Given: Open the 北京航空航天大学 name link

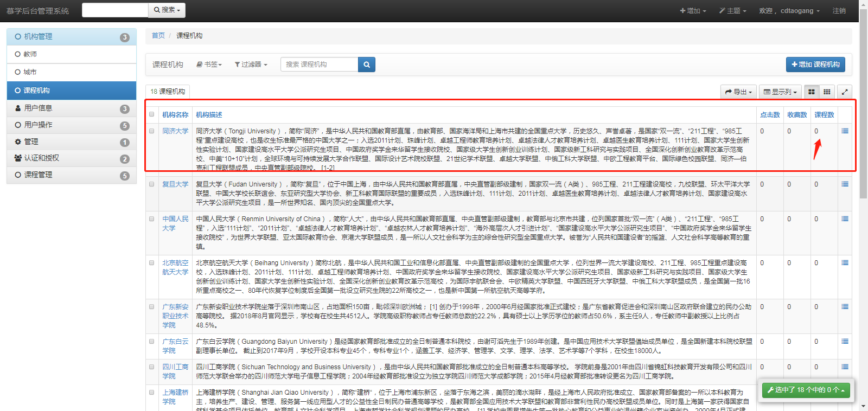Looking at the screenshot, I should pos(175,267).
